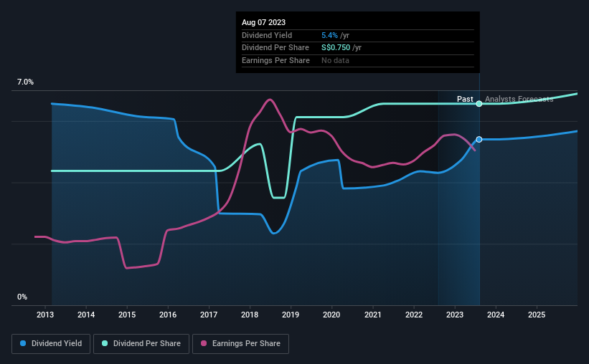Click the S$0.750 dividend per share value
This screenshot has width=589, height=364.
pyautogui.click(x=336, y=48)
